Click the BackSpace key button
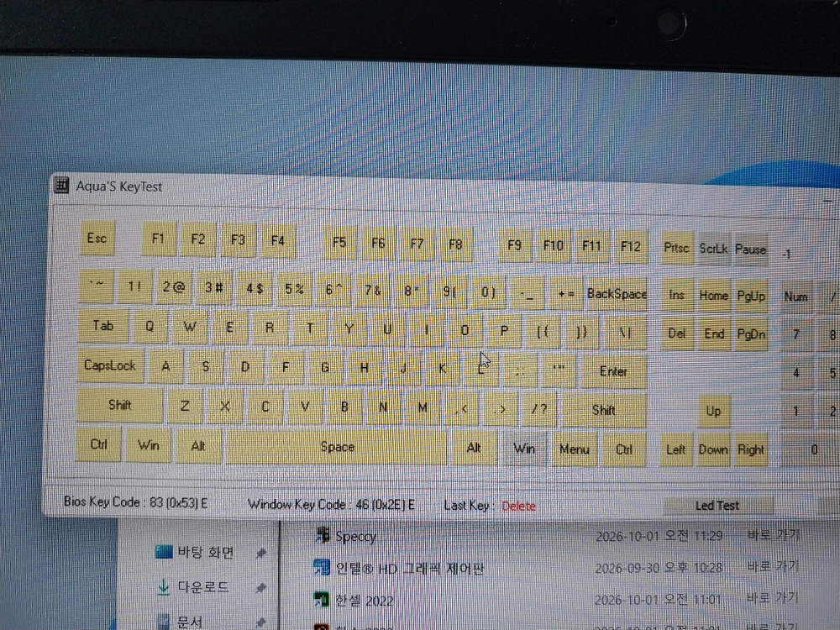Screen dimensions: 840x630 coord(617,293)
